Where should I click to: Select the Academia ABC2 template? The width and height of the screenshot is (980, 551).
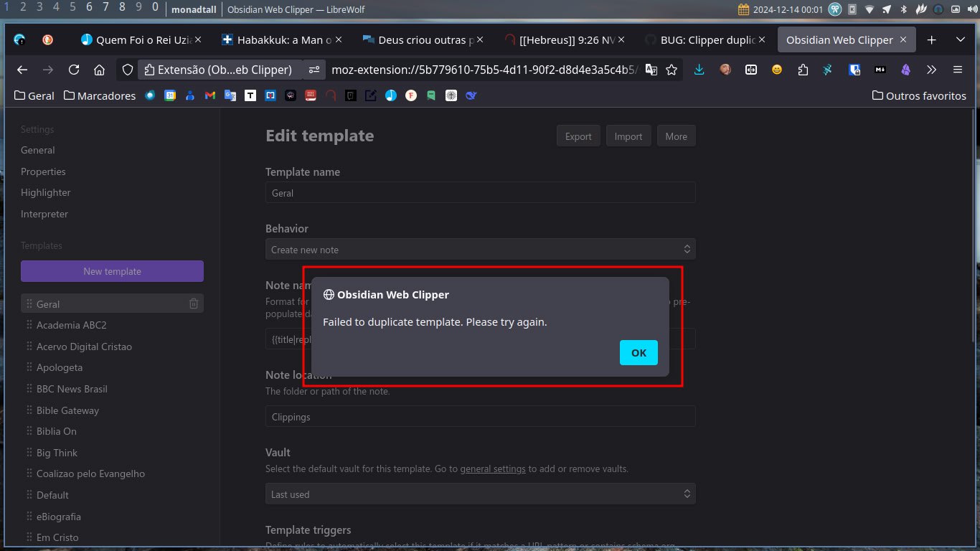point(112,325)
